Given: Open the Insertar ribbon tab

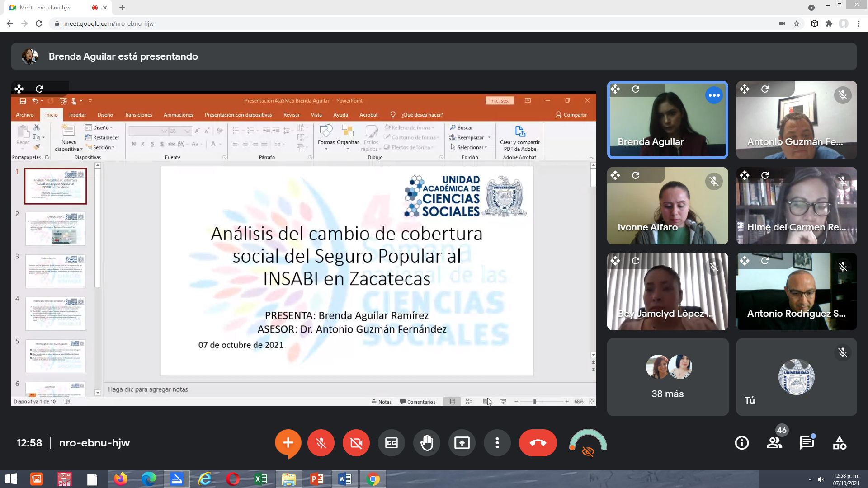Looking at the screenshot, I should click(x=77, y=115).
